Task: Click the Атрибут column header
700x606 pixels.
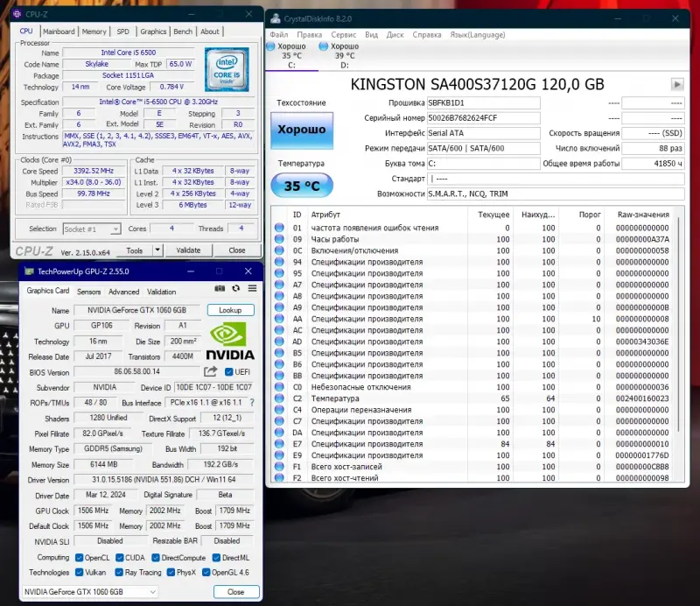Action: [x=325, y=215]
